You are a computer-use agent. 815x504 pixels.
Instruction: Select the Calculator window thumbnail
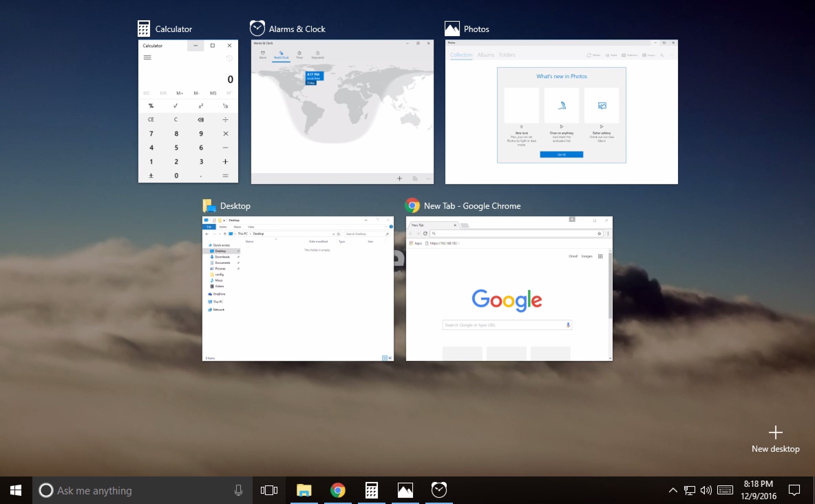coord(188,111)
